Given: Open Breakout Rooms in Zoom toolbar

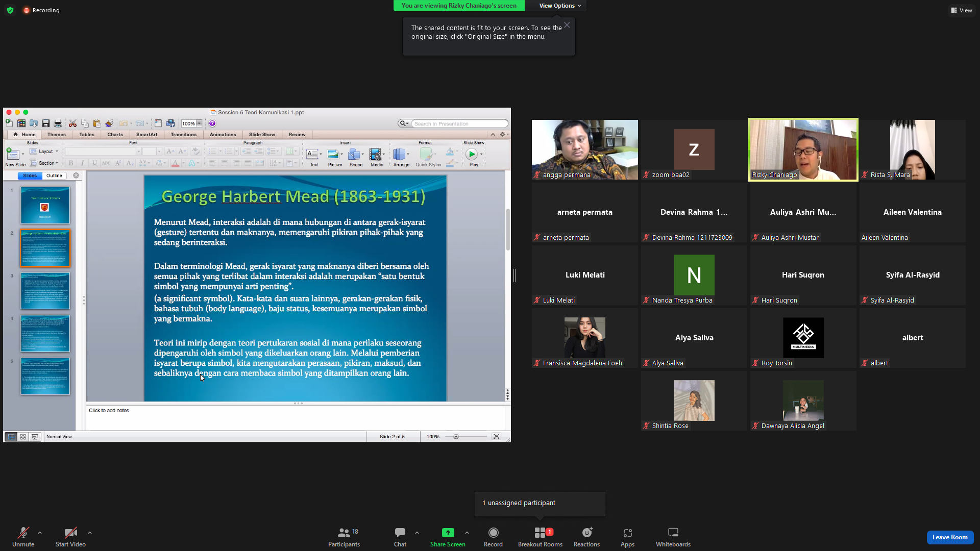Looking at the screenshot, I should point(540,537).
